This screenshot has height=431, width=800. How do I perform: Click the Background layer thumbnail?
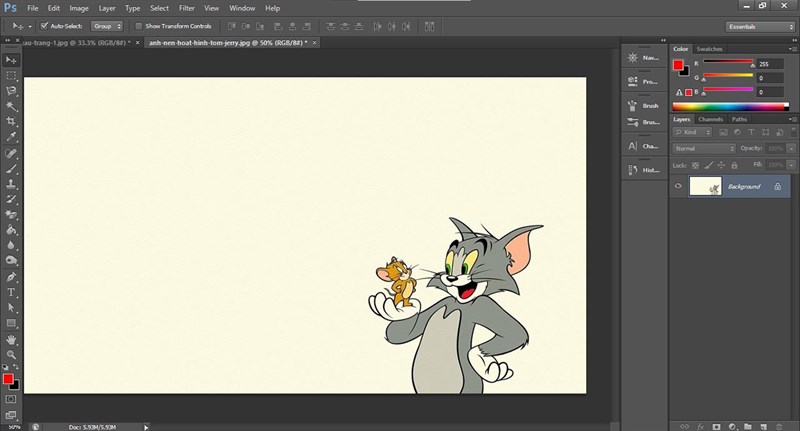(706, 186)
